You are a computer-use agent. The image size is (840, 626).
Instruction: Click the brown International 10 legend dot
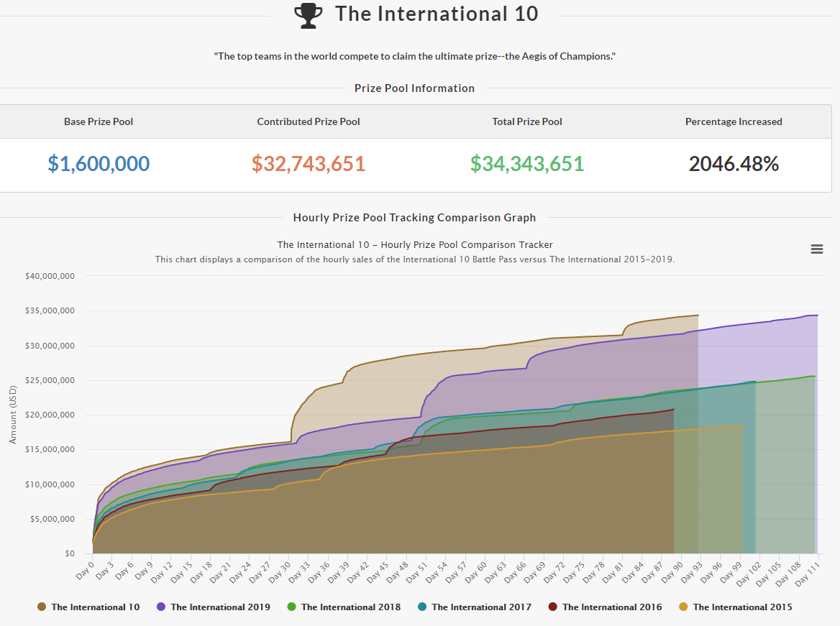tap(41, 607)
